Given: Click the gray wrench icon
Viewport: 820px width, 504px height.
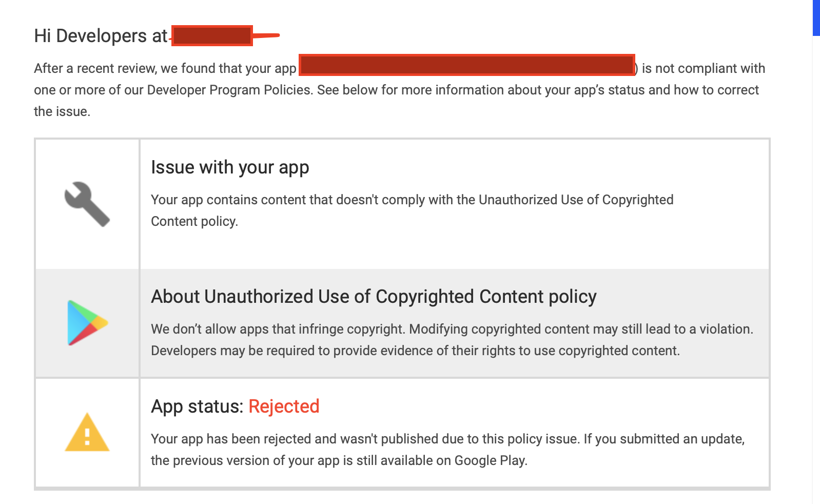Looking at the screenshot, I should click(87, 204).
